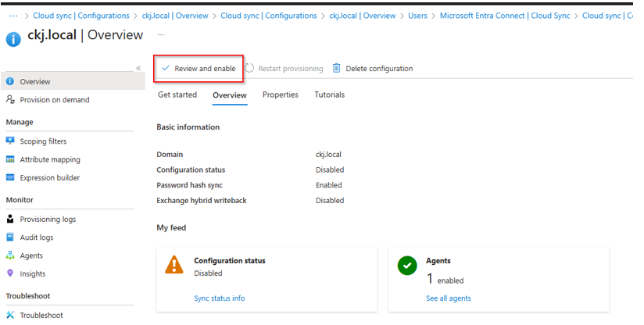The height and width of the screenshot is (325, 644).
Task: Go to Users in breadcrumb trail
Action: [x=417, y=16]
